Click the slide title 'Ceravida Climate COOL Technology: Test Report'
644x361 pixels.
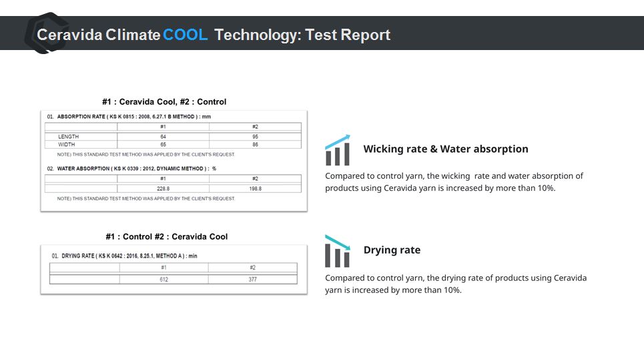click(x=214, y=35)
